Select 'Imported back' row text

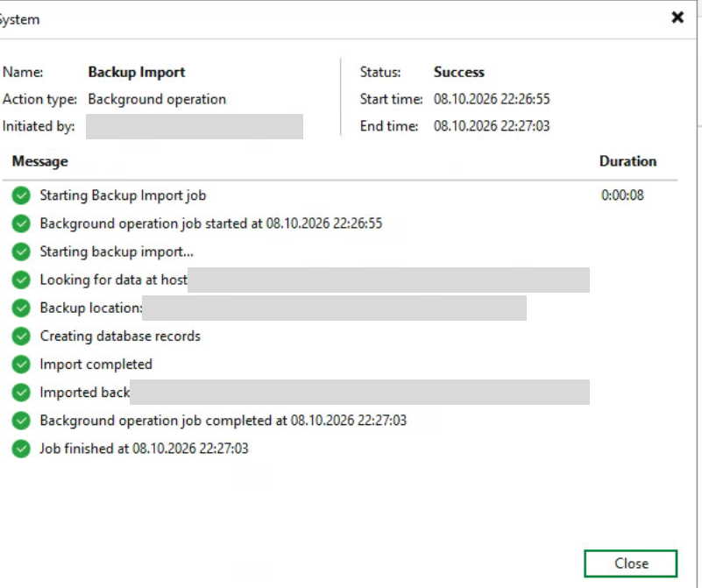pyautogui.click(x=85, y=393)
